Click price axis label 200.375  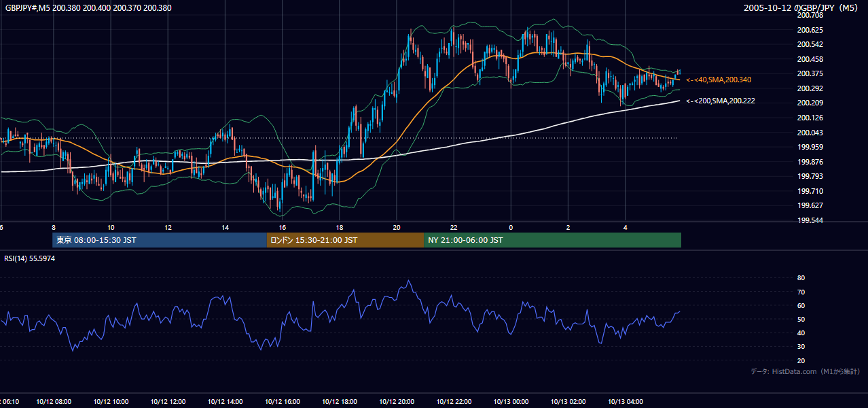[810, 73]
